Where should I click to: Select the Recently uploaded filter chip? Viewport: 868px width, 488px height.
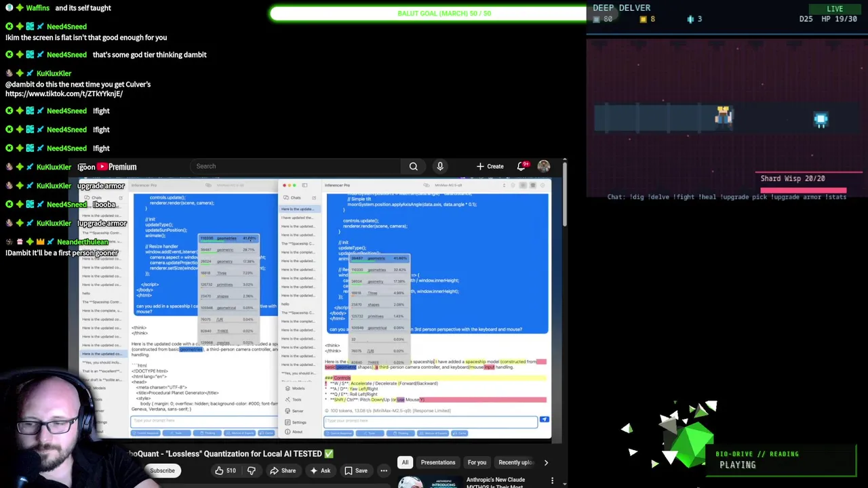515,462
